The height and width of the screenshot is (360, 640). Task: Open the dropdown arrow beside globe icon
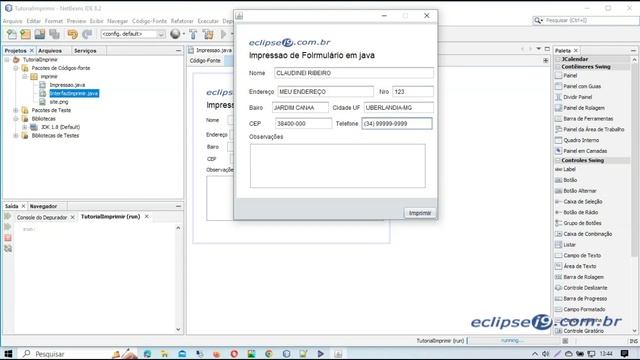click(184, 34)
